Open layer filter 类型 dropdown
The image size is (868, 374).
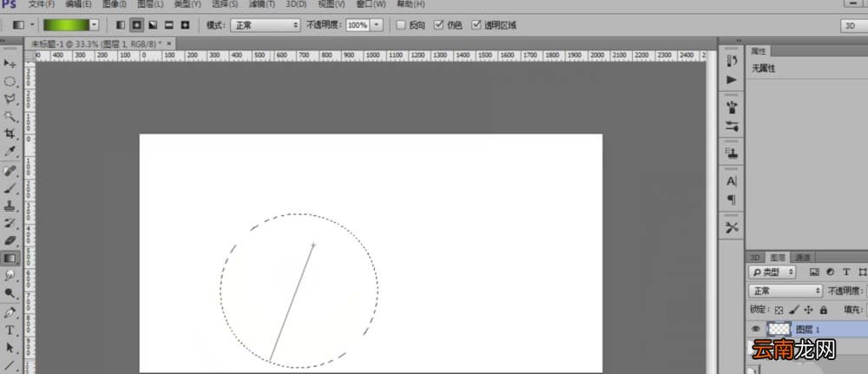pyautogui.click(x=773, y=272)
